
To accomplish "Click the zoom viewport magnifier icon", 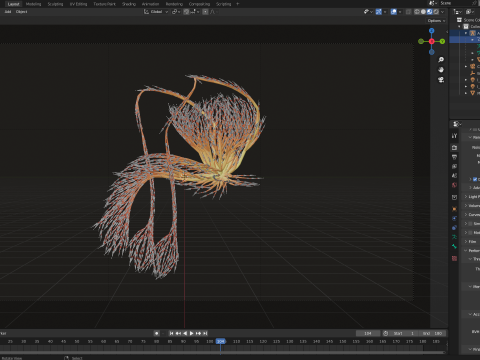I will click(x=441, y=60).
